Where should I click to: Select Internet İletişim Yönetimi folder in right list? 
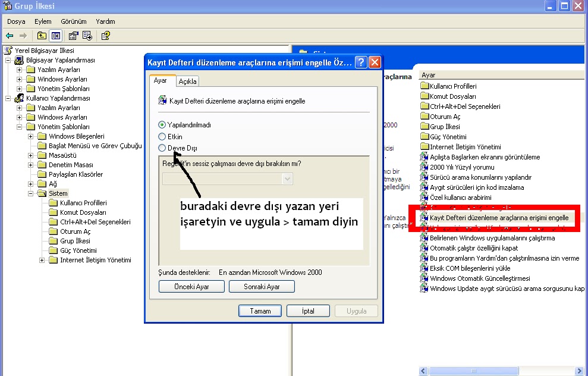(461, 147)
